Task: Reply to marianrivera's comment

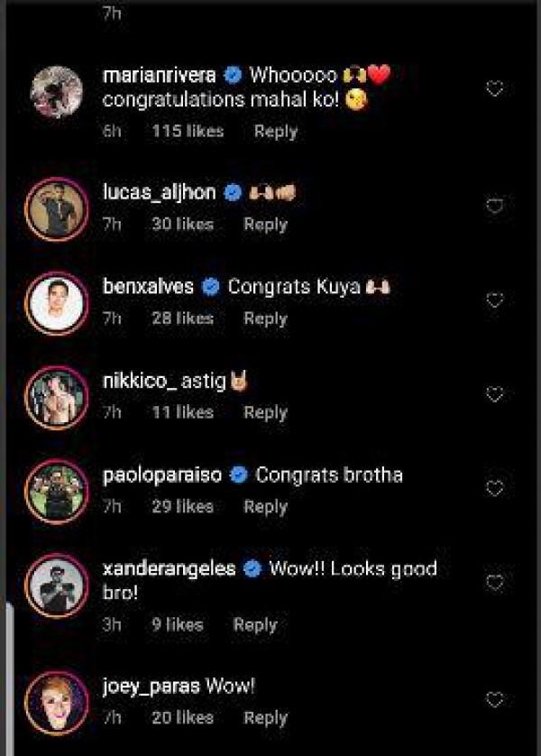Action: [276, 131]
